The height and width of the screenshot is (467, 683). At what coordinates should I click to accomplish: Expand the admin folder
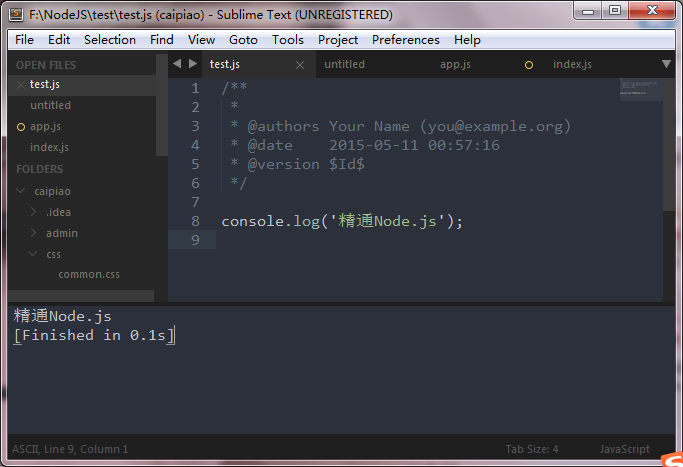[33, 233]
